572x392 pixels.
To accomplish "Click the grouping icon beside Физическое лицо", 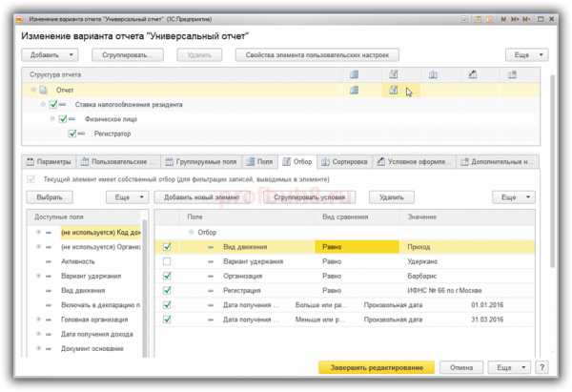I will tap(71, 119).
